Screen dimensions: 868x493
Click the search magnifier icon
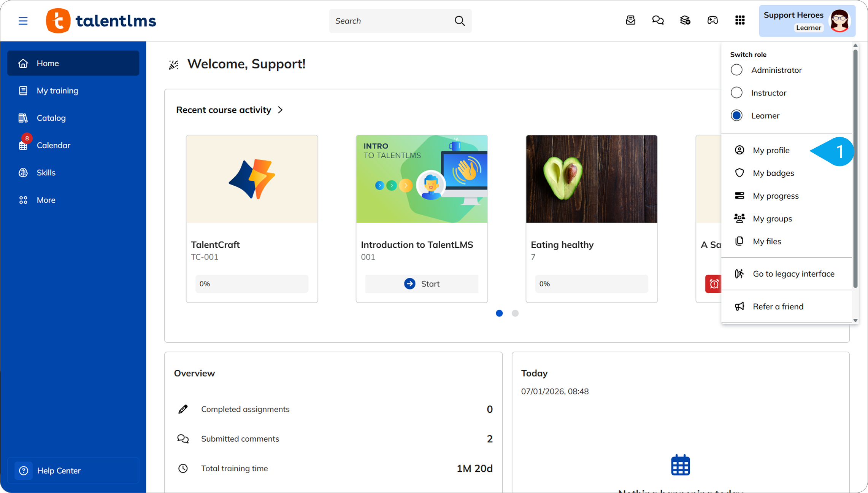[x=460, y=21]
